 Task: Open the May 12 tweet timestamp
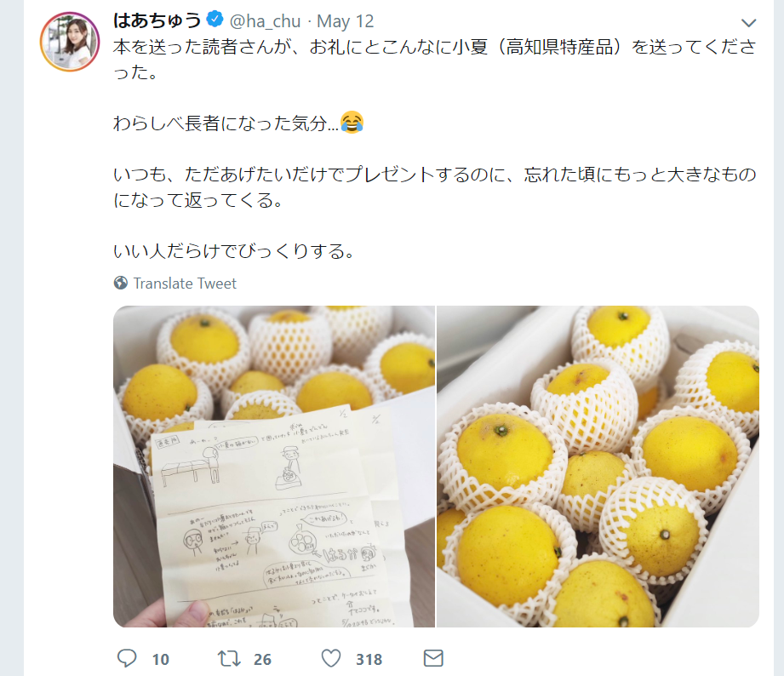pyautogui.click(x=345, y=21)
